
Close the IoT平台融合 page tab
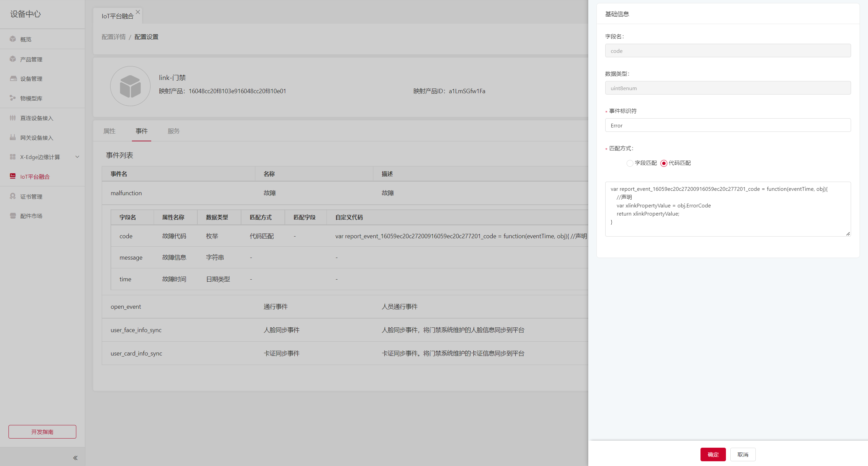click(138, 12)
